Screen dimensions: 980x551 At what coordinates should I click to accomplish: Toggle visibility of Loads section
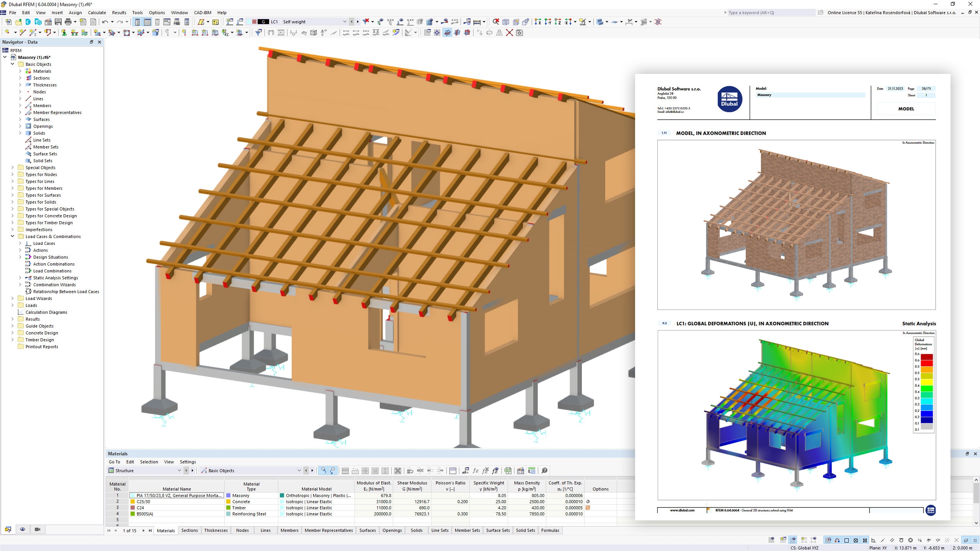12,305
